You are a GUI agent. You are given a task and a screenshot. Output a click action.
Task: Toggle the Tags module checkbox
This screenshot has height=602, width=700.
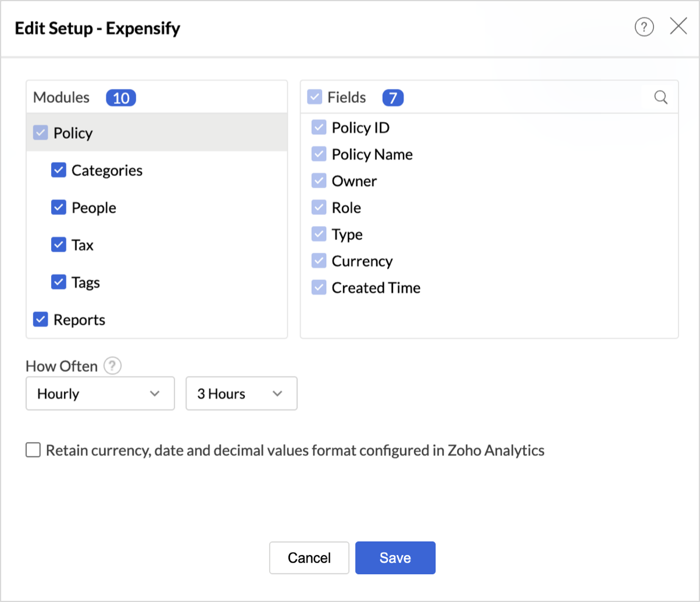pyautogui.click(x=59, y=282)
